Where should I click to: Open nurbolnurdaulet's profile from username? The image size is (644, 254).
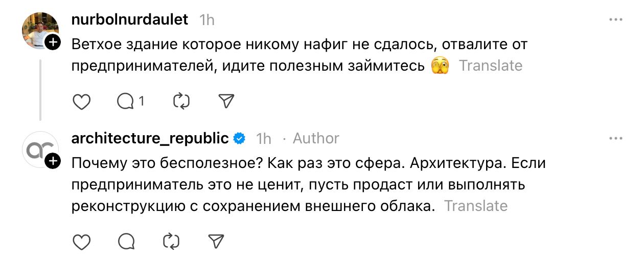pyautogui.click(x=130, y=20)
